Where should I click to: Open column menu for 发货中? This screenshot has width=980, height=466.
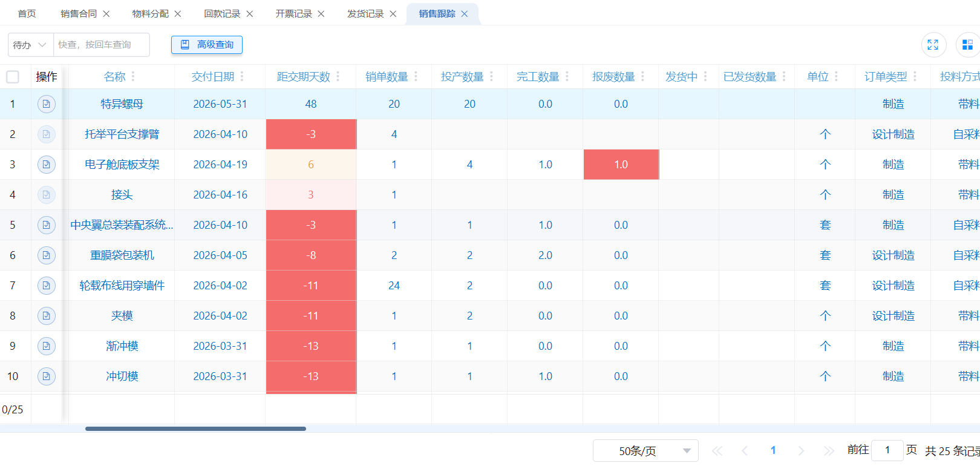click(705, 76)
